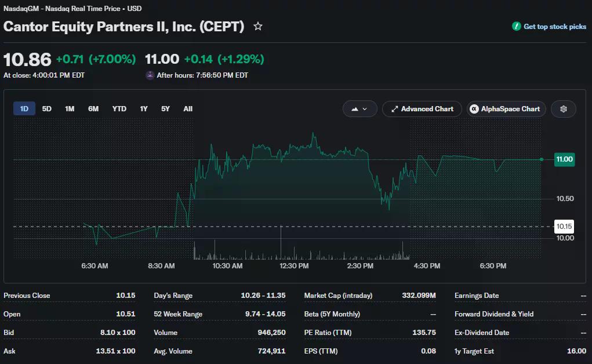The width and height of the screenshot is (592, 364).
Task: Switch to the 1Y range tab
Action: coord(144,109)
